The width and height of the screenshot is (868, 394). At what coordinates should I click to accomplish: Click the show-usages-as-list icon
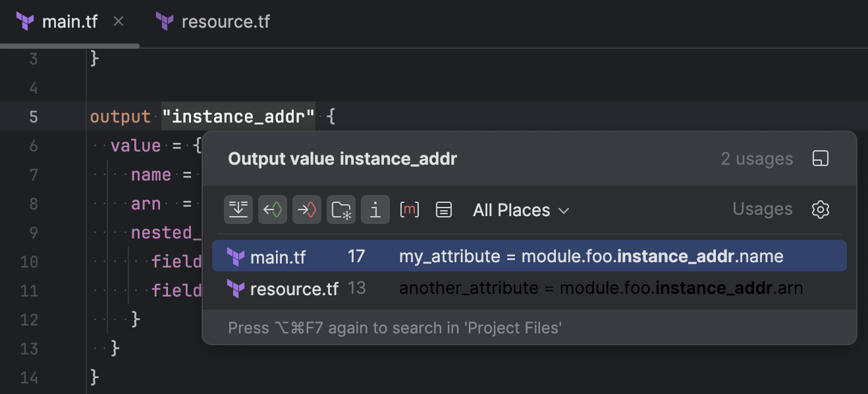pos(443,210)
